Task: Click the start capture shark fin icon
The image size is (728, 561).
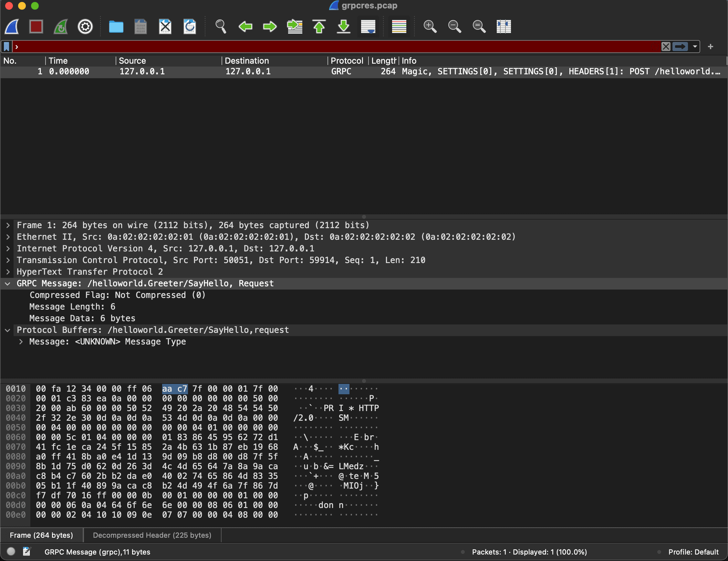Action: click(x=12, y=26)
